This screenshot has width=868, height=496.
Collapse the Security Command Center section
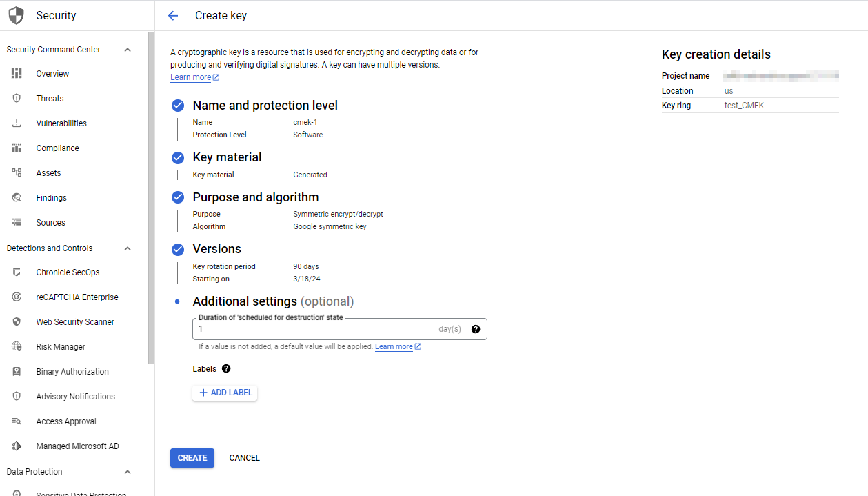click(128, 50)
